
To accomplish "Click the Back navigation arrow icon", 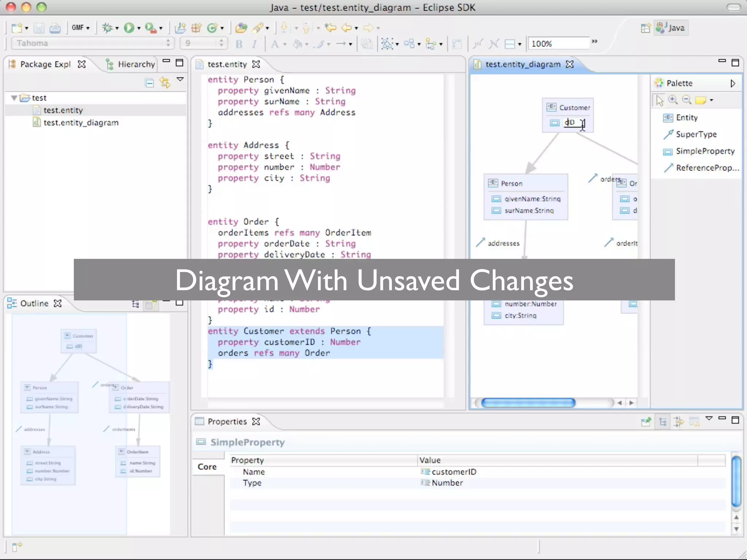I will [x=347, y=28].
